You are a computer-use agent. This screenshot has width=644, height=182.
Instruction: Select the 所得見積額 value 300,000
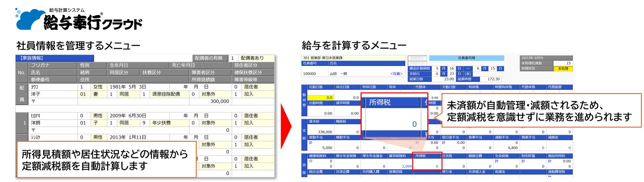pos(220,101)
